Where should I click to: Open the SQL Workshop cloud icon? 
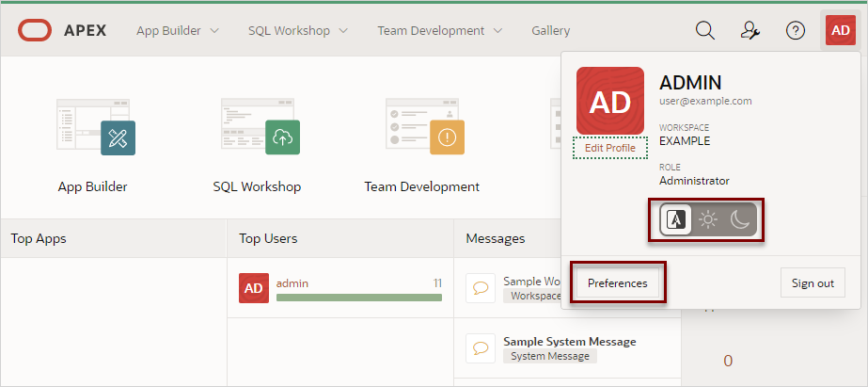260,126
